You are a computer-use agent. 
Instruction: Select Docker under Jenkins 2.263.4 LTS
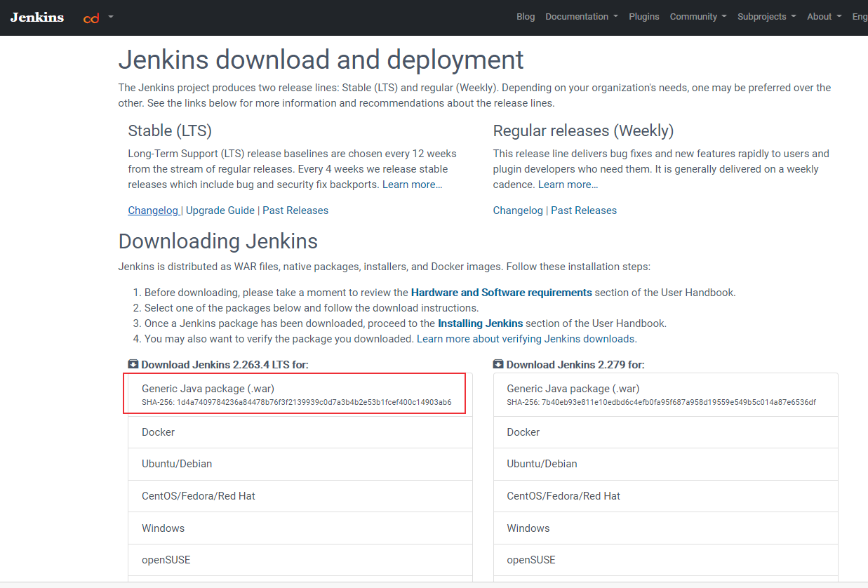(x=300, y=432)
